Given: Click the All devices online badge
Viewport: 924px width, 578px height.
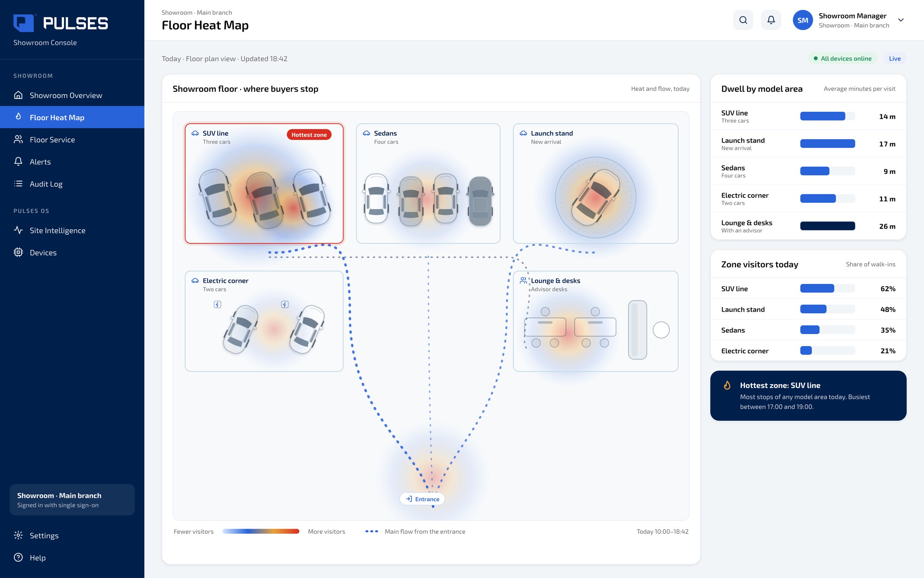Looking at the screenshot, I should pos(842,59).
